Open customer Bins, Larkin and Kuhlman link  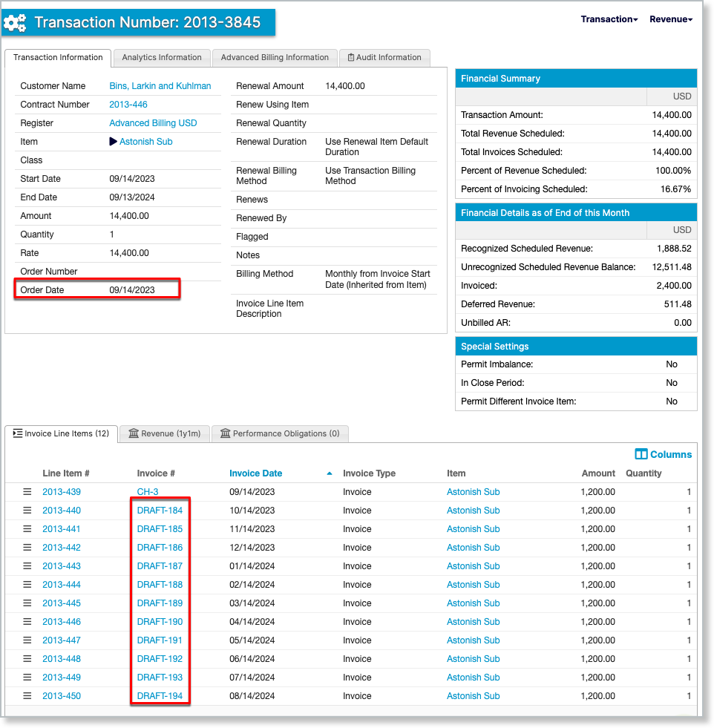click(x=160, y=86)
